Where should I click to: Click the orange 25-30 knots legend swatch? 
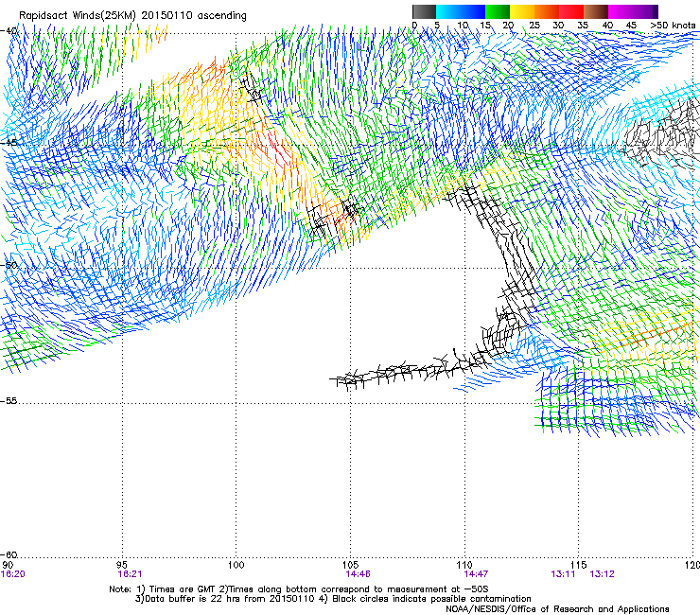(547, 11)
